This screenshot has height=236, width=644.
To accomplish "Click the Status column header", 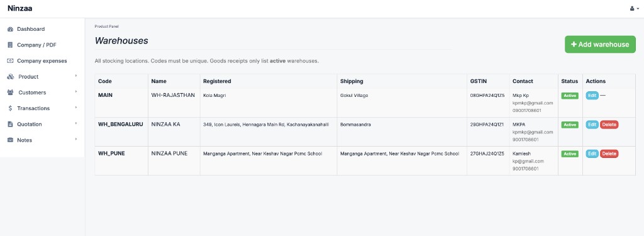I will click(x=570, y=81).
